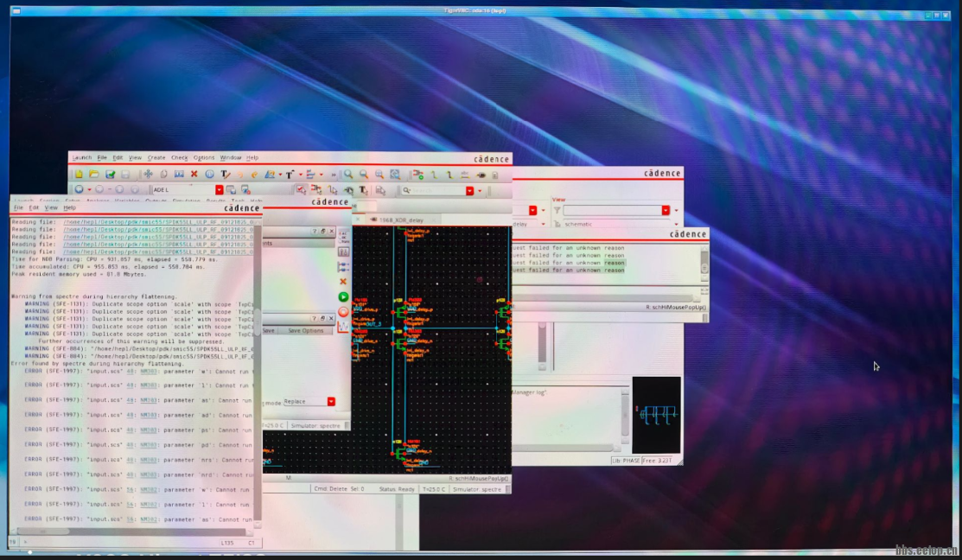Click the Create Instance icon
Viewport: 962px width, 560px height.
point(418,175)
